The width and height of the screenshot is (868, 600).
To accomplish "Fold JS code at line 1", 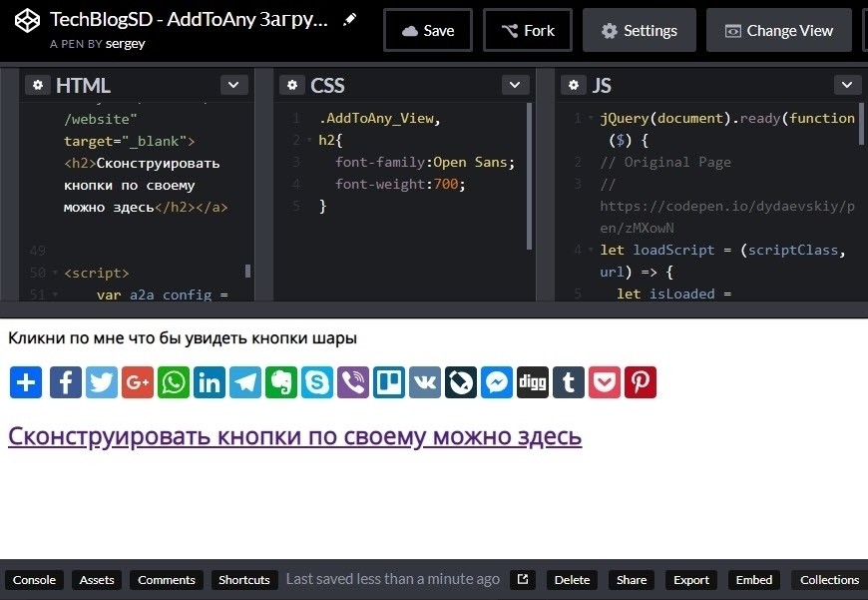I will [591, 118].
